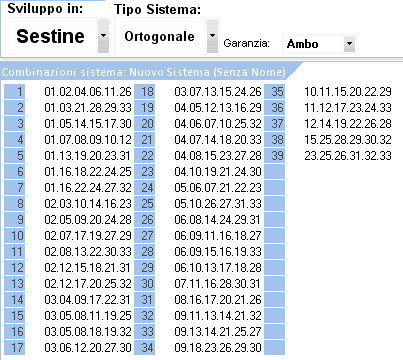
Task: Select row number 18 header cell
Action: pyautogui.click(x=145, y=91)
